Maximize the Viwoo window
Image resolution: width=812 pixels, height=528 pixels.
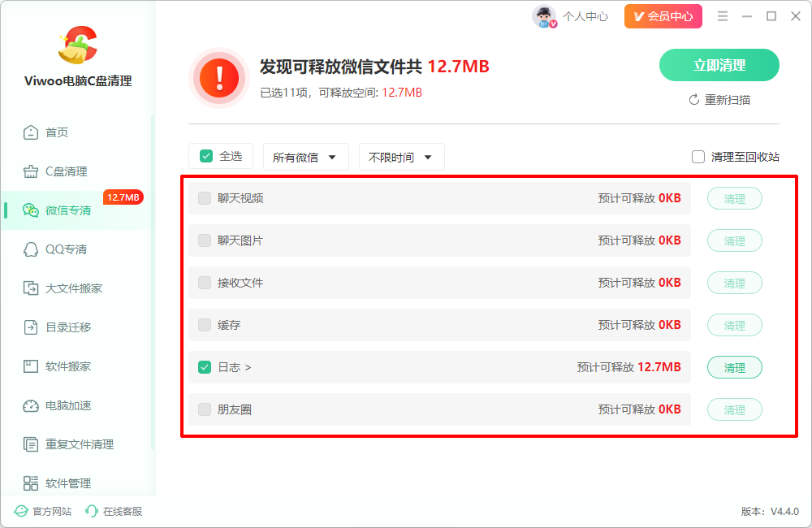(x=771, y=16)
